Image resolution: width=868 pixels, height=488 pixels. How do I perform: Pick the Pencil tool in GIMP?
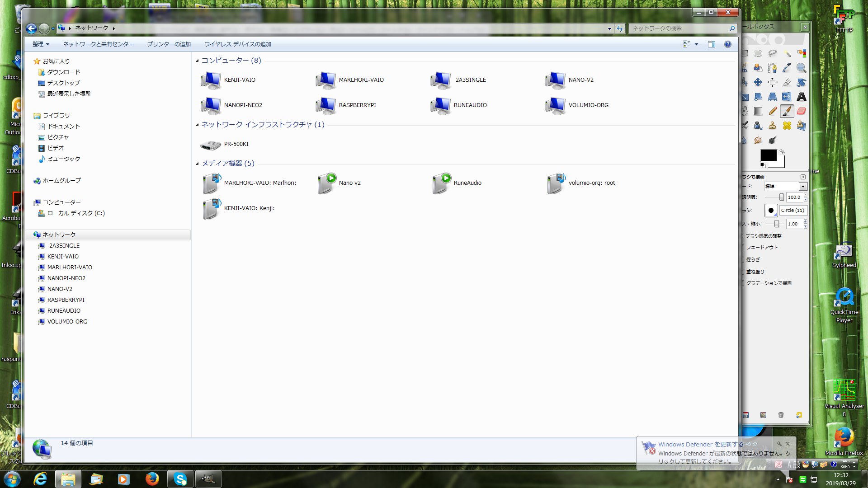[773, 111]
